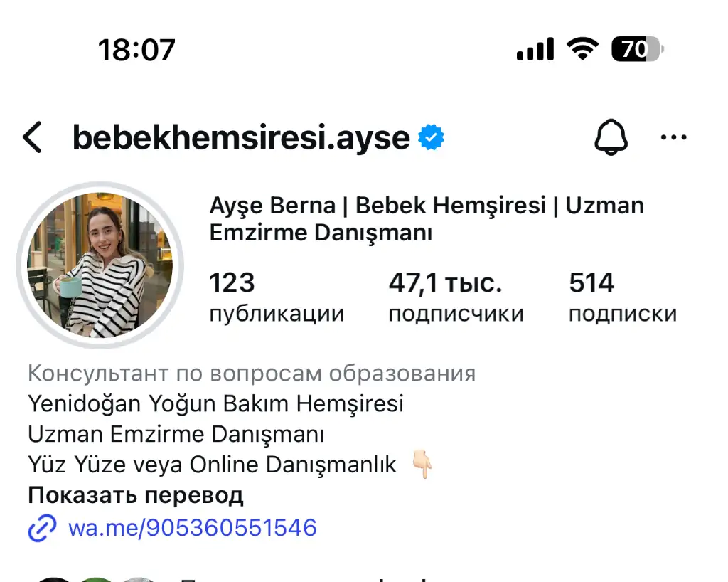This screenshot has width=728, height=582.
Task: Tap the Wi-Fi status icon
Action: (582, 49)
